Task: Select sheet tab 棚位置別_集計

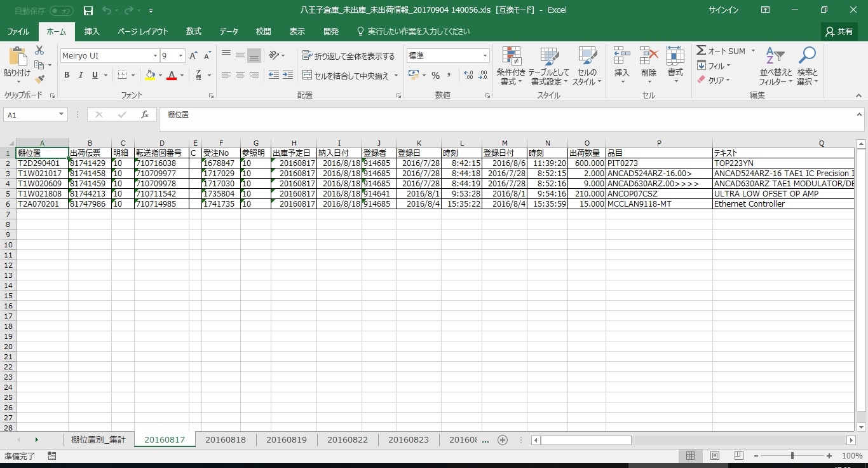Action: coord(98,440)
